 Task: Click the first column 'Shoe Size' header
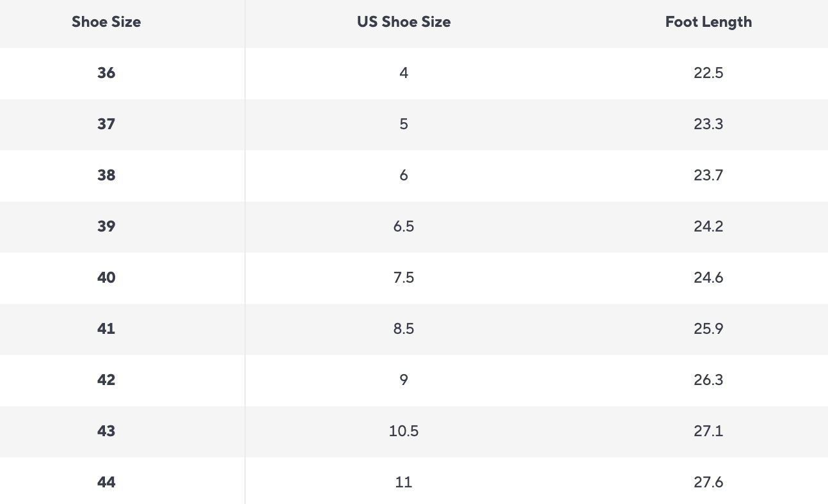tap(106, 22)
